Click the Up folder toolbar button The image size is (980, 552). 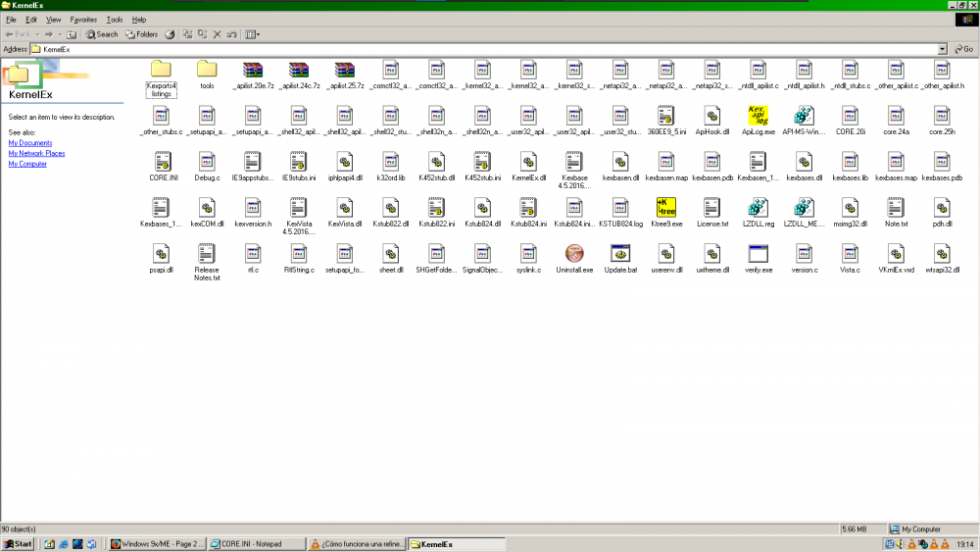coord(73,34)
